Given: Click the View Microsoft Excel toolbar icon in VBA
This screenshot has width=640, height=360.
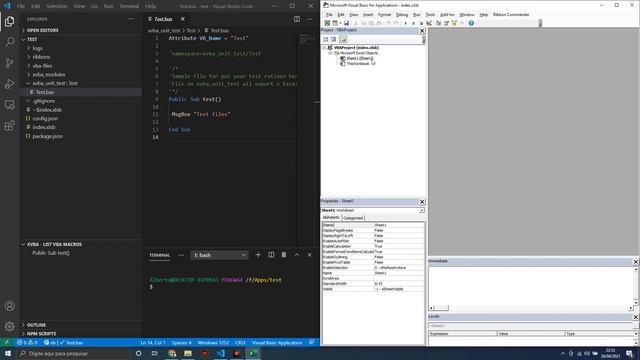Looking at the screenshot, I should point(327,23).
